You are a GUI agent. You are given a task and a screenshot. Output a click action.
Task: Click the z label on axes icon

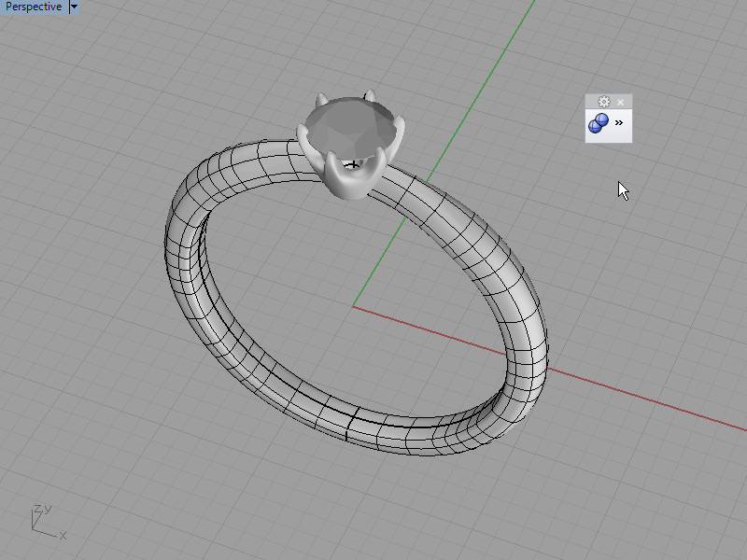click(x=36, y=510)
